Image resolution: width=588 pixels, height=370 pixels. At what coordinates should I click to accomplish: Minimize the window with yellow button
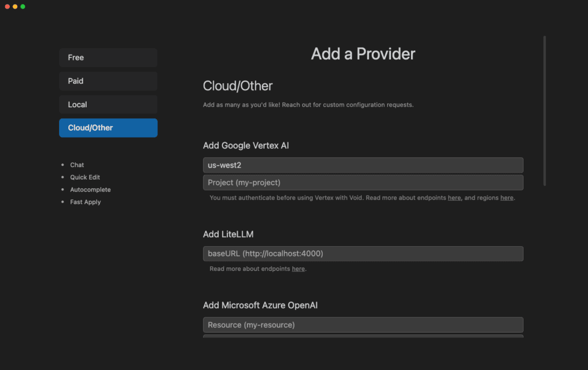tap(15, 6)
